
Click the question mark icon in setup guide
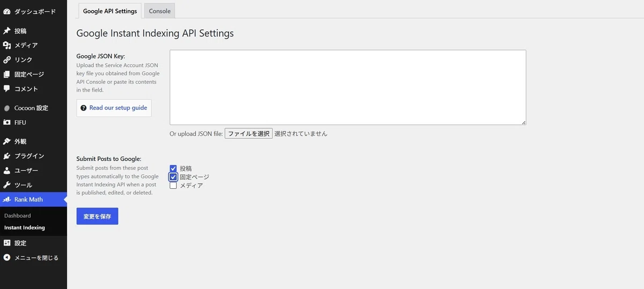[x=84, y=108]
